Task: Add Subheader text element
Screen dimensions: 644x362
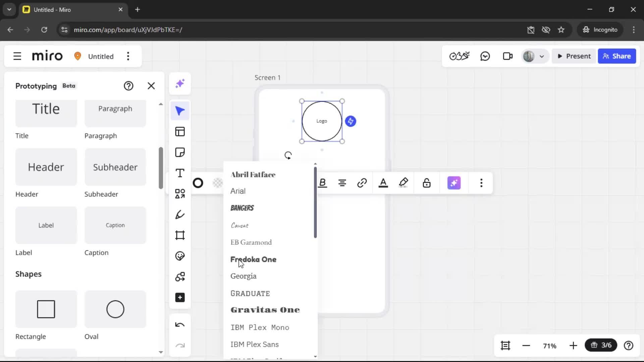Action: 115,167
